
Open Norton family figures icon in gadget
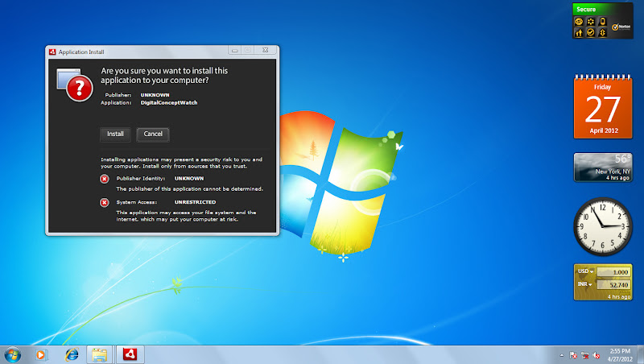pyautogui.click(x=579, y=33)
